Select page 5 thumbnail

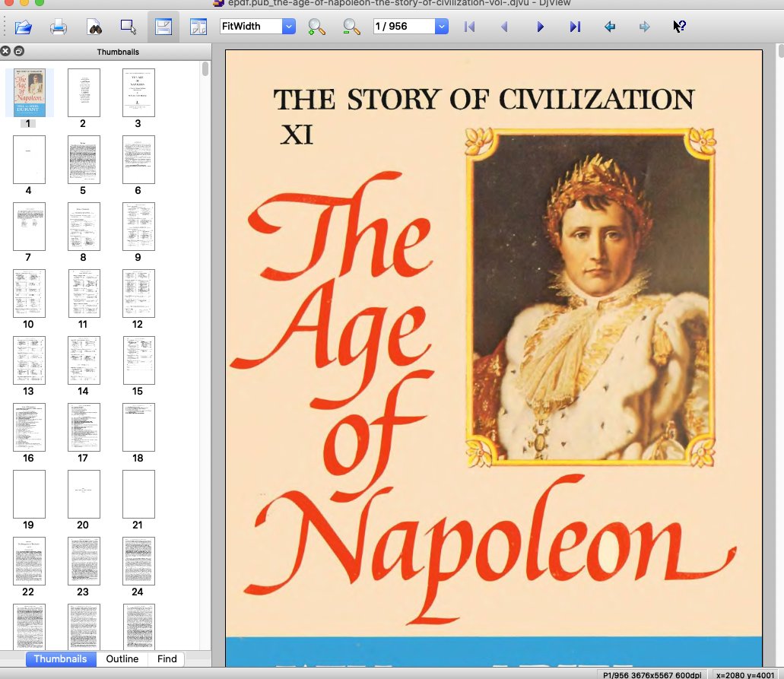84,160
